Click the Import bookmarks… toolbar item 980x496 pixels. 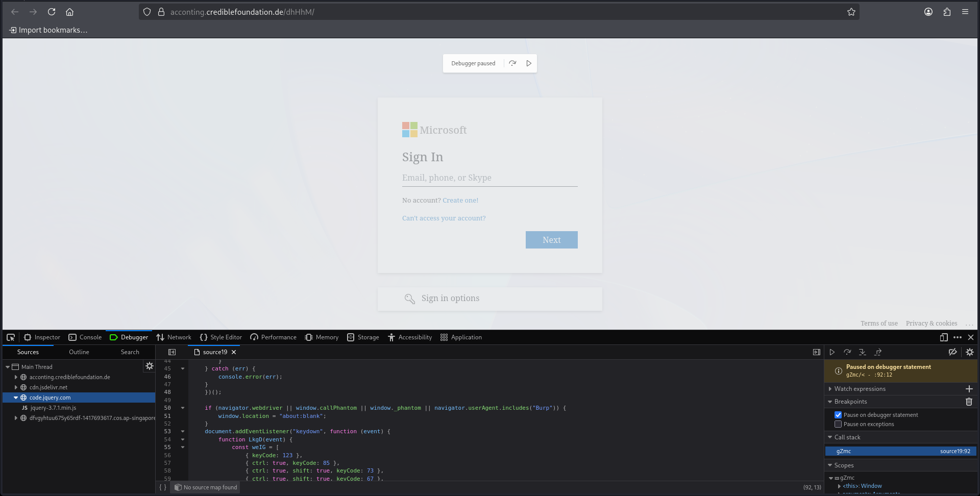point(48,30)
